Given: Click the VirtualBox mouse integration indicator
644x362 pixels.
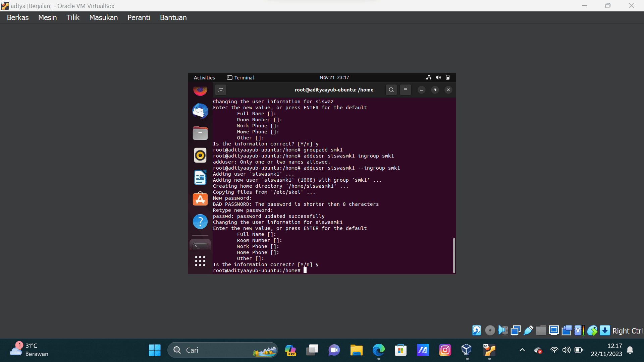Looking at the screenshot, I should click(592, 330).
